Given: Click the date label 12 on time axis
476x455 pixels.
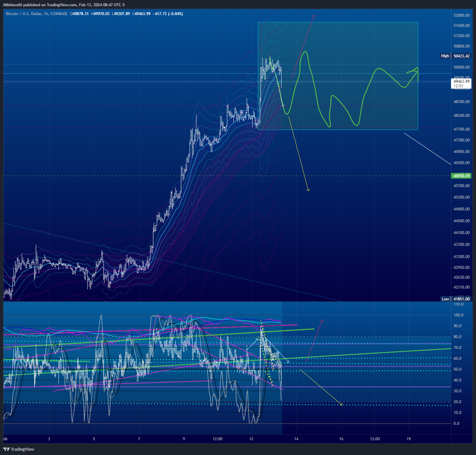Looking at the screenshot, I should click(251, 439).
